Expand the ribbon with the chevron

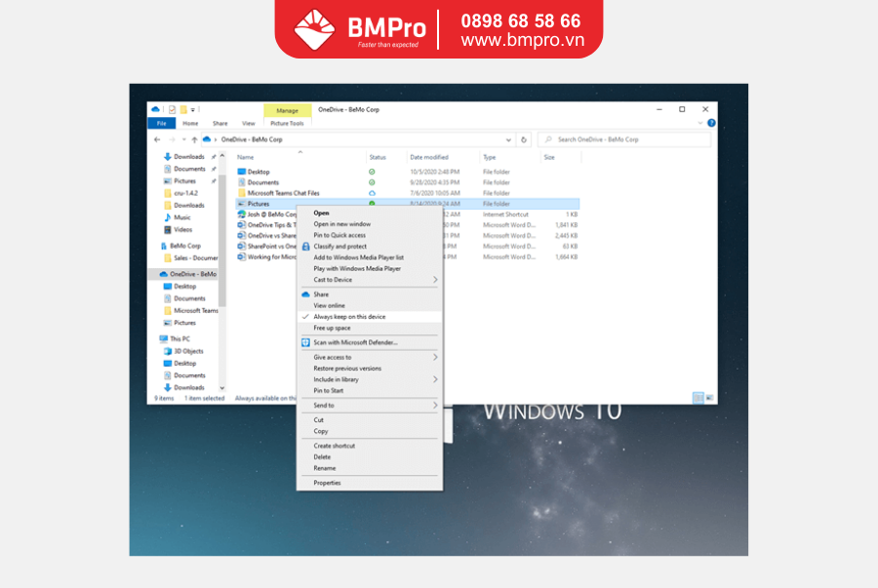[699, 123]
